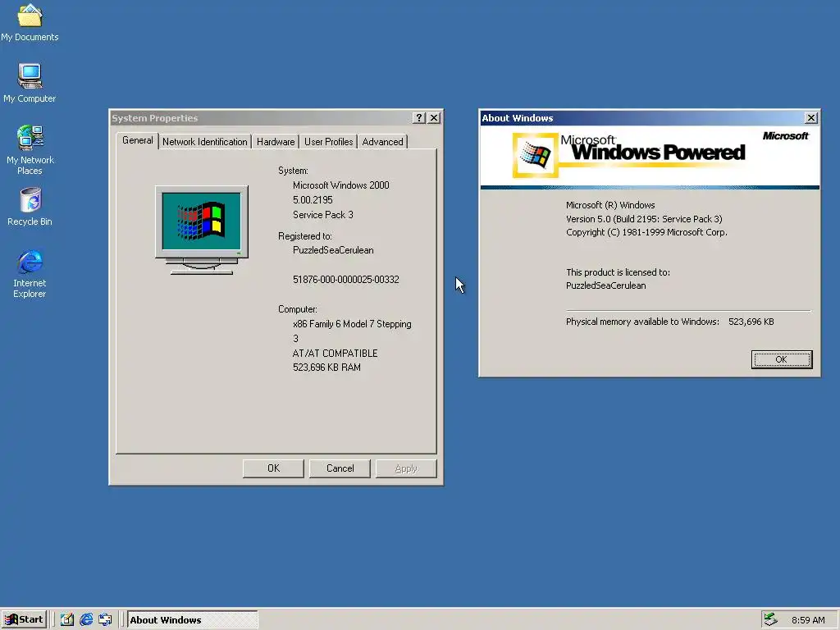Open the Start menu
Image resolution: width=840 pixels, height=630 pixels.
24,620
